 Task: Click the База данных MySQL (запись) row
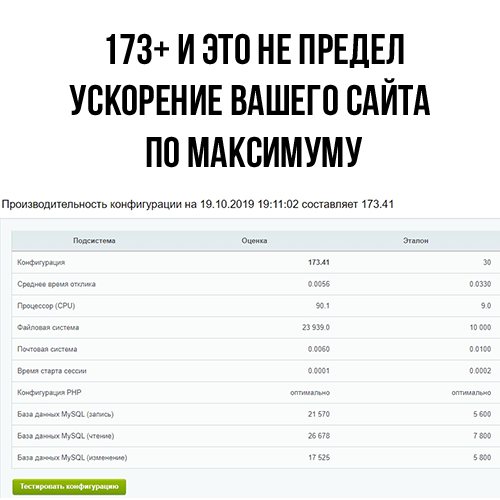(x=256, y=414)
